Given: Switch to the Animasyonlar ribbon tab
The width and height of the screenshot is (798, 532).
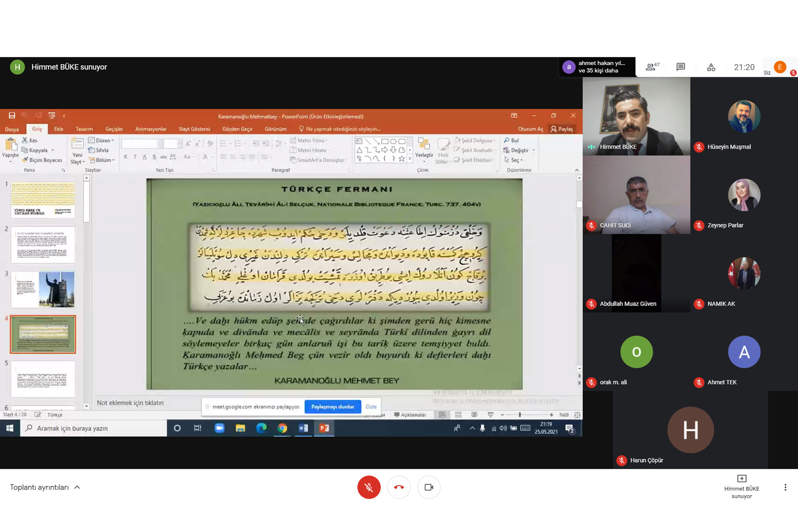Looking at the screenshot, I should pyautogui.click(x=151, y=129).
